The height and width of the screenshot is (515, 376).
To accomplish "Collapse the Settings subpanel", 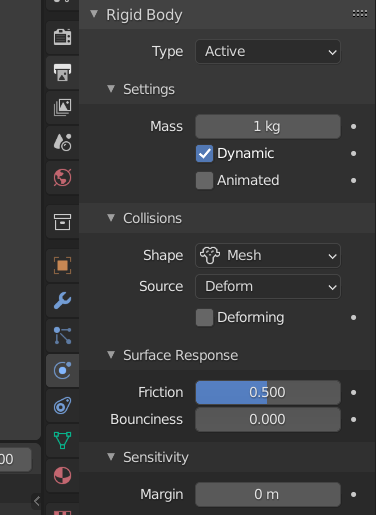I will click(x=111, y=89).
